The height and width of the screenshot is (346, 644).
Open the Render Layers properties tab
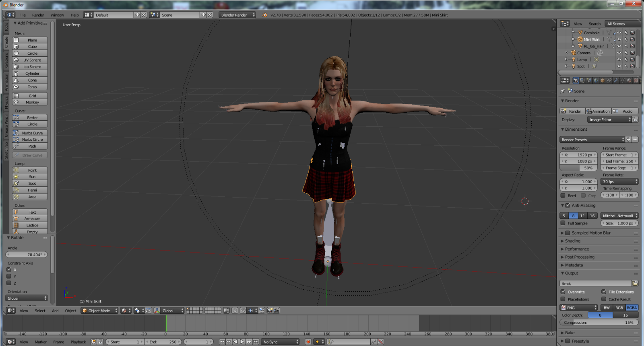582,80
